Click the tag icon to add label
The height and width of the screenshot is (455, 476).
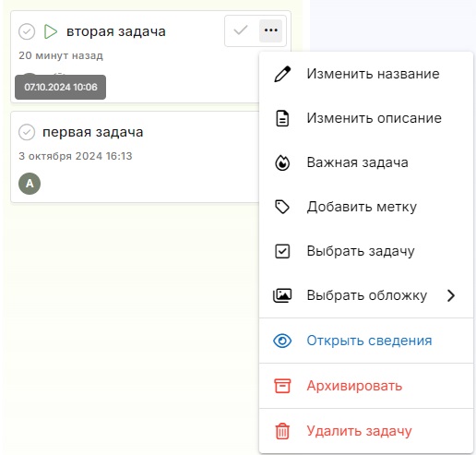click(282, 207)
